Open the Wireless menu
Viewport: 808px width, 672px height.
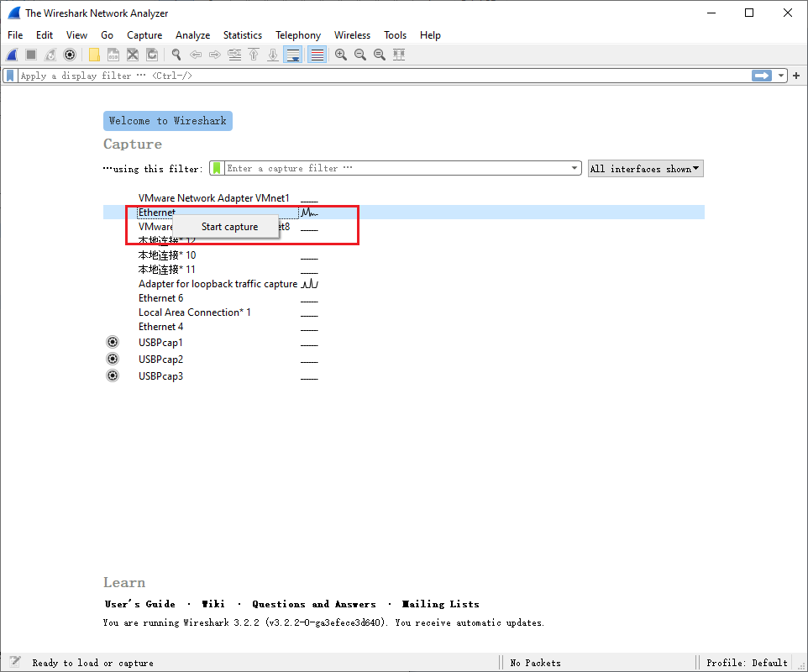point(352,35)
